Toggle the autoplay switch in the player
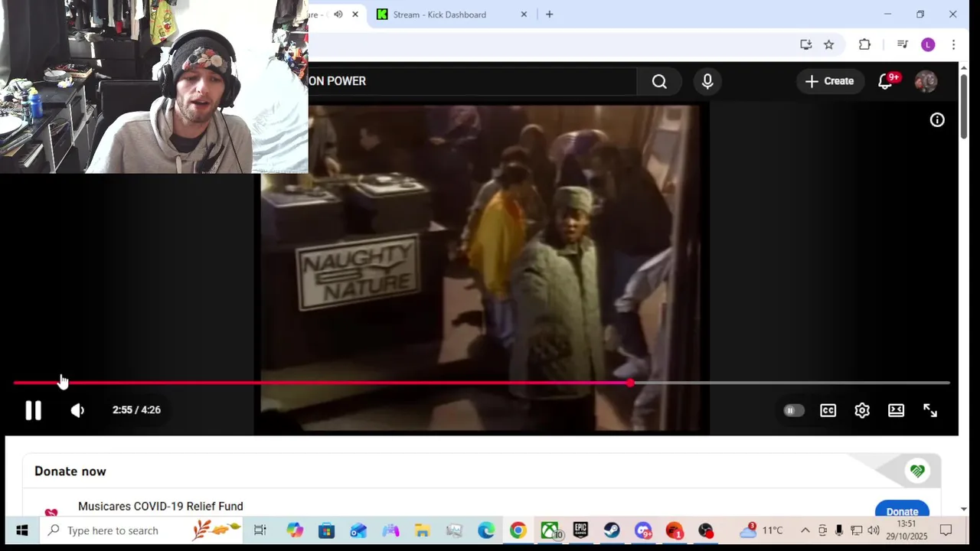Screen dimensions: 980x551 [793, 410]
